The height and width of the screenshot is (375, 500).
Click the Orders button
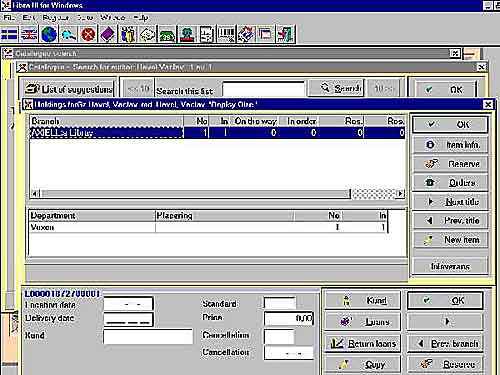pos(450,182)
